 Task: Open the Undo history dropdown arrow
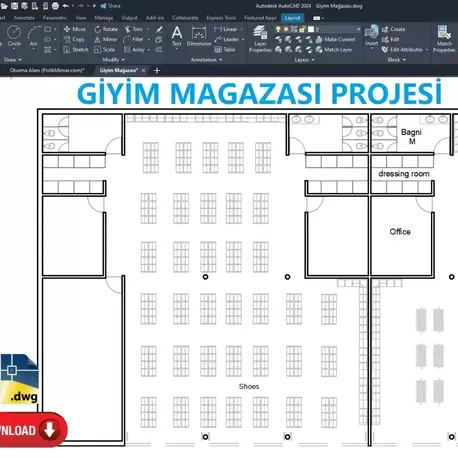tap(73, 6)
